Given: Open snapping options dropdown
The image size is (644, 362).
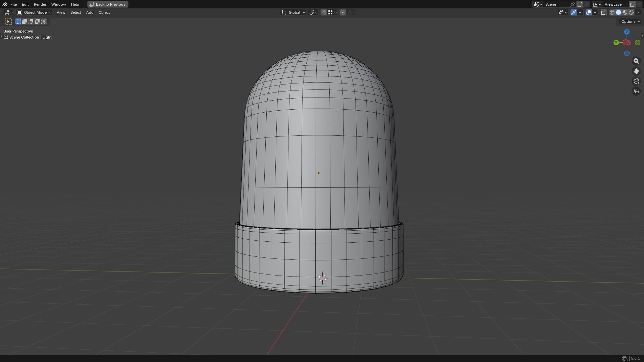Looking at the screenshot, I should [x=332, y=12].
